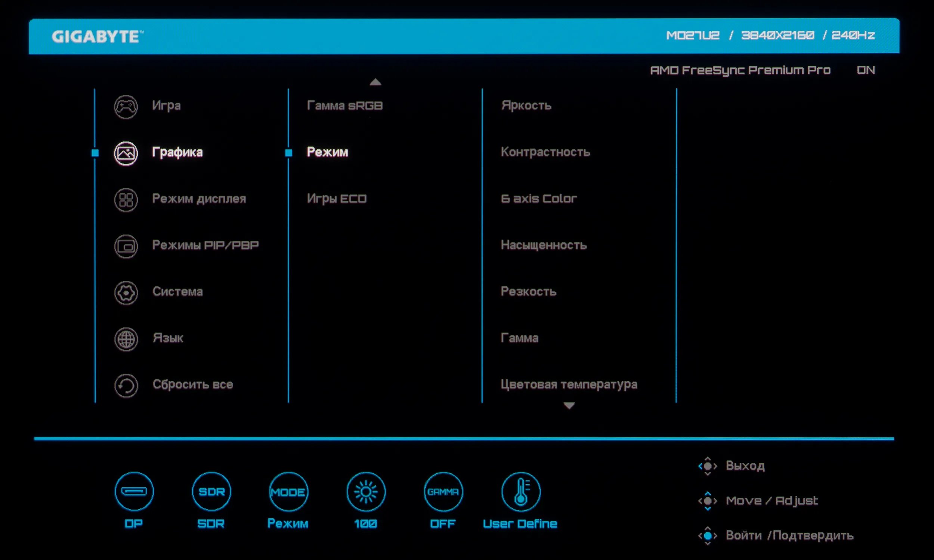The image size is (934, 560).
Task: Click the MODE picture mode icon
Action: pyautogui.click(x=288, y=491)
